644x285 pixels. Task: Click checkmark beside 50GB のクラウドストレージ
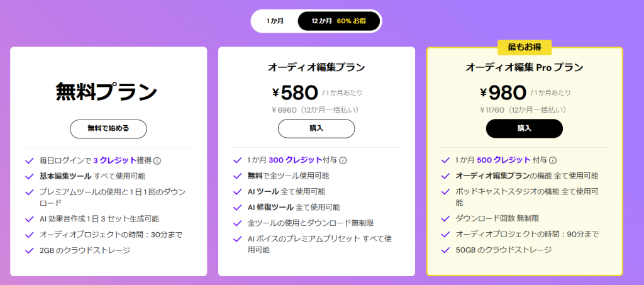click(x=446, y=250)
